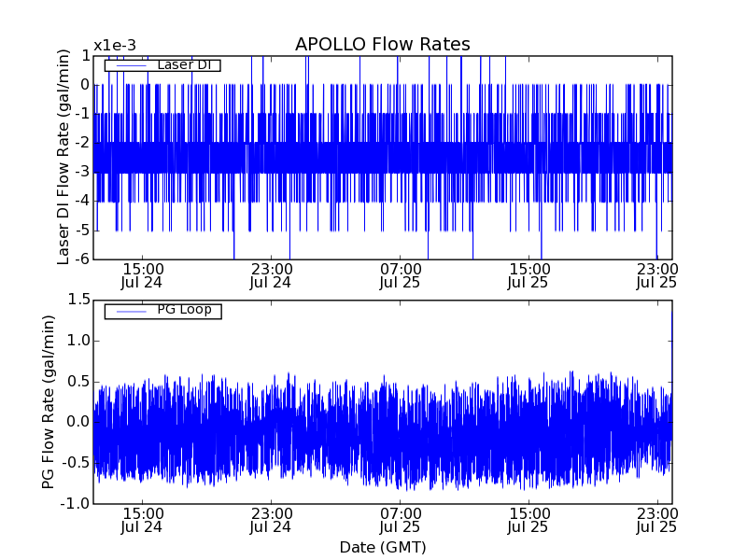
Task: Click top plot's 23:00 Jul 24 tick label
Action: click(271, 275)
